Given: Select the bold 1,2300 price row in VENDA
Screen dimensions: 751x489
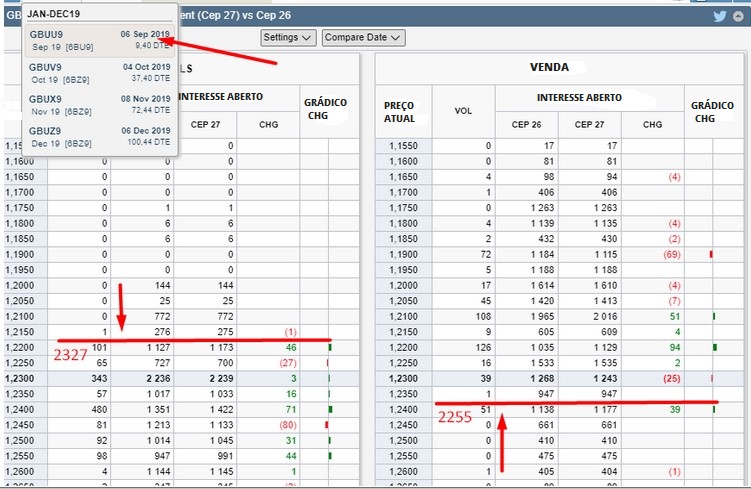Looking at the screenshot, I should 403,377.
